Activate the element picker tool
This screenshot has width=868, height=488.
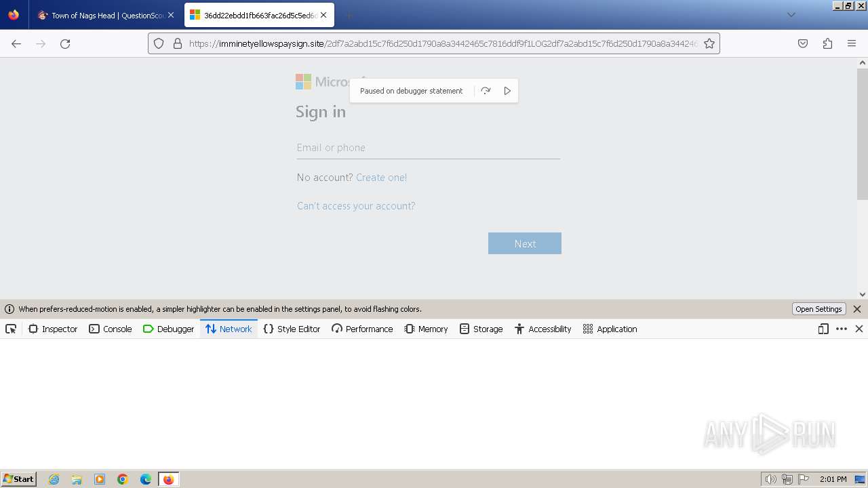pos(11,329)
